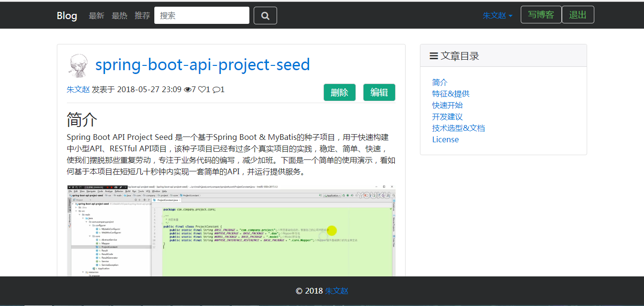Click footer 朱文赵 link
The height and width of the screenshot is (306, 644).
tap(337, 291)
